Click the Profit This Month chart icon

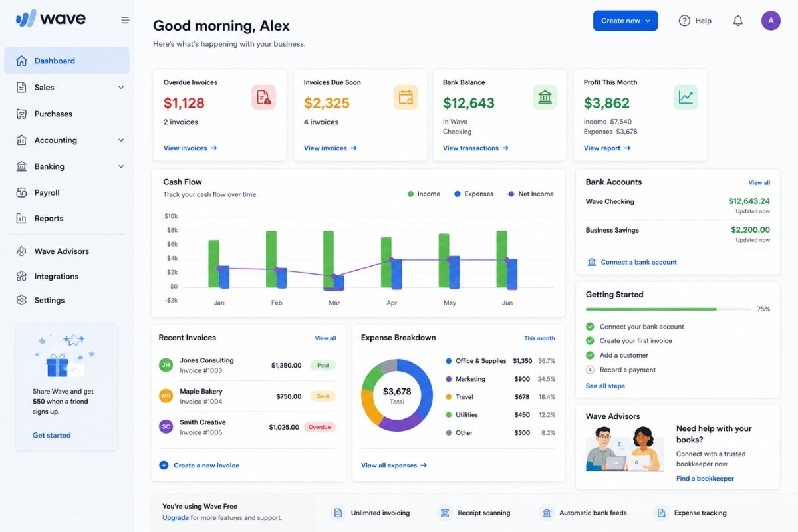[x=686, y=97]
